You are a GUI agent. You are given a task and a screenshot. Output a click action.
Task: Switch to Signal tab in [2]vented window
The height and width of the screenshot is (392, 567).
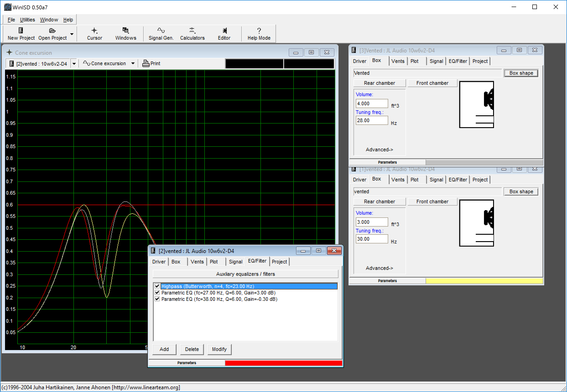(x=235, y=262)
